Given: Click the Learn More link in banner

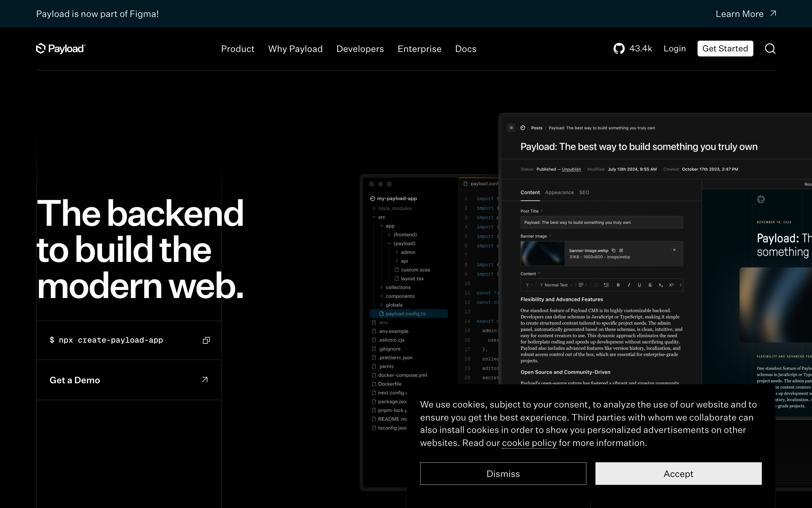Looking at the screenshot, I should point(740,14).
